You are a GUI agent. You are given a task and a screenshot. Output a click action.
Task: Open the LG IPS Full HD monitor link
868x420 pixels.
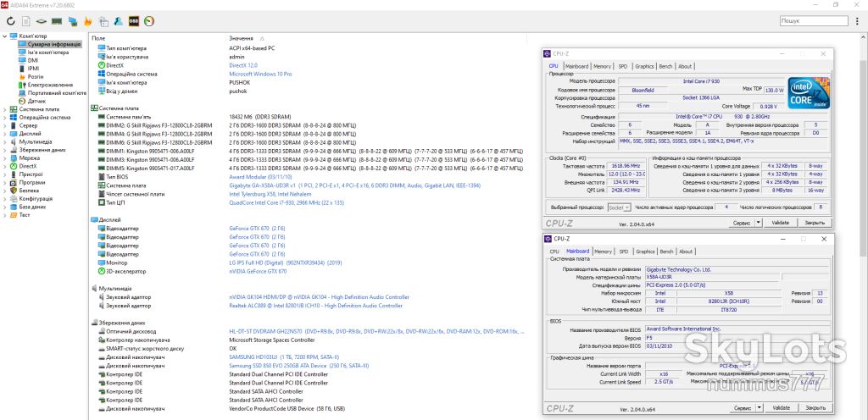[286, 262]
